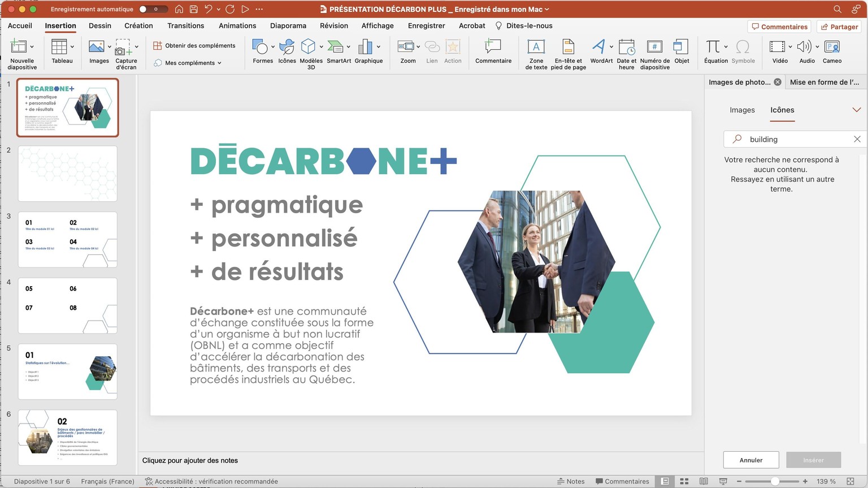Click zoom in plus button
This screenshot has height=488, width=868.
805,481
